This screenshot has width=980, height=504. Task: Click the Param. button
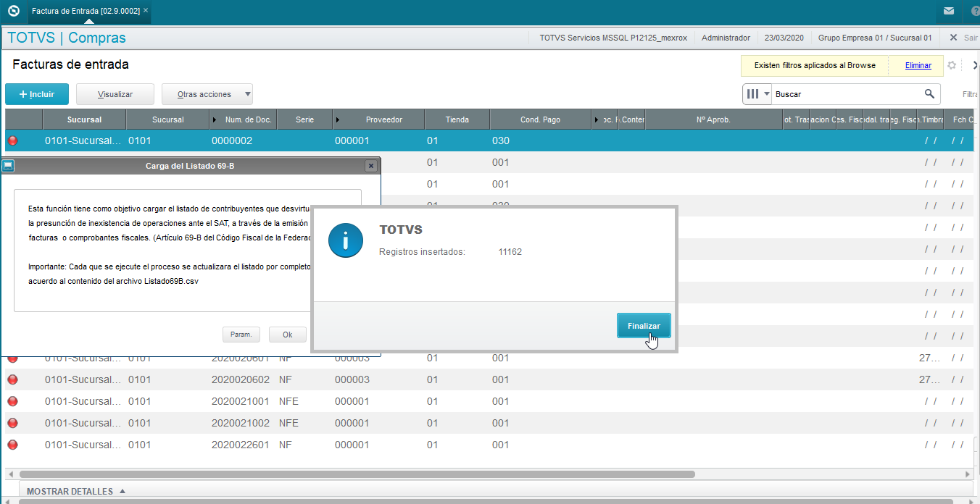pyautogui.click(x=241, y=335)
